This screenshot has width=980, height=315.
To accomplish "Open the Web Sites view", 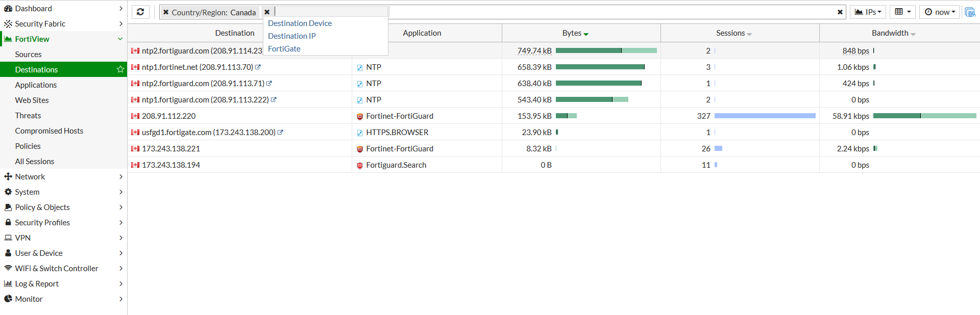I will (x=32, y=100).
